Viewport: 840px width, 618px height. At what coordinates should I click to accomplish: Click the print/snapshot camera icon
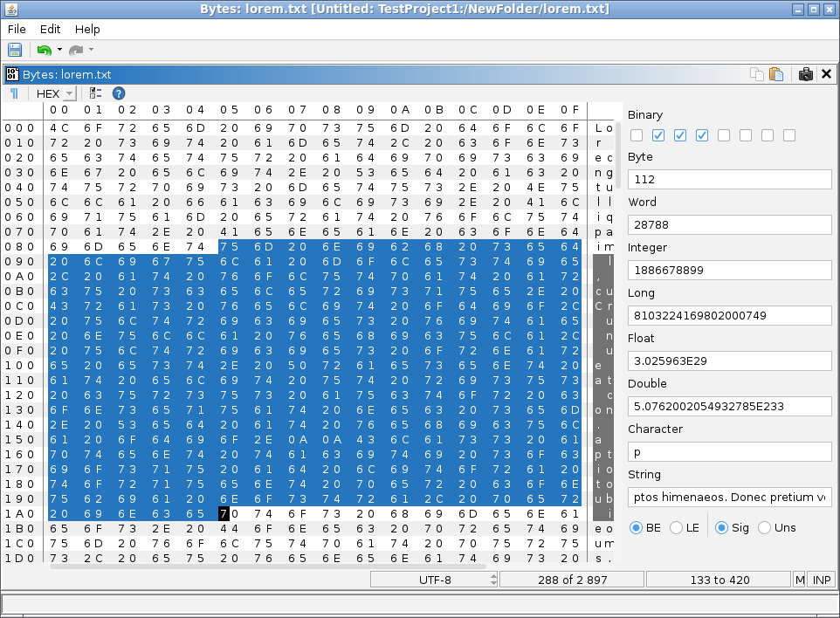(x=806, y=74)
